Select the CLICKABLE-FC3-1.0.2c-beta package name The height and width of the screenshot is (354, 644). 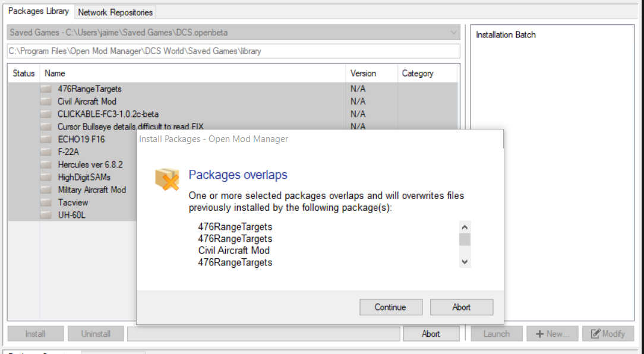tap(108, 114)
